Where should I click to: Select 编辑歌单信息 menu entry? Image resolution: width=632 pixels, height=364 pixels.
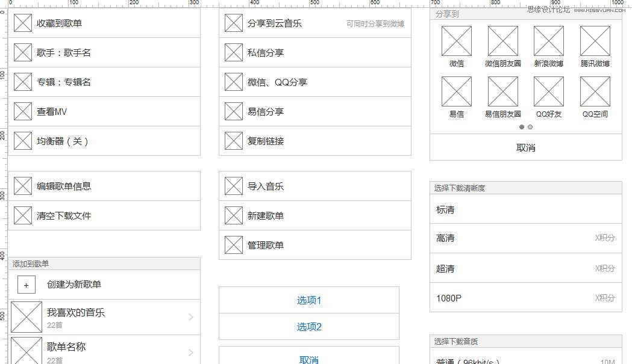pyautogui.click(x=104, y=186)
